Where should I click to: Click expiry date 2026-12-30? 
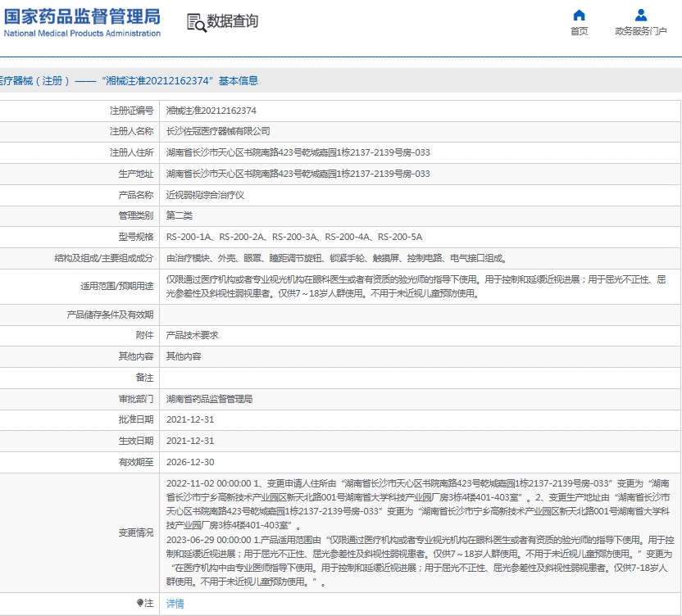190,462
